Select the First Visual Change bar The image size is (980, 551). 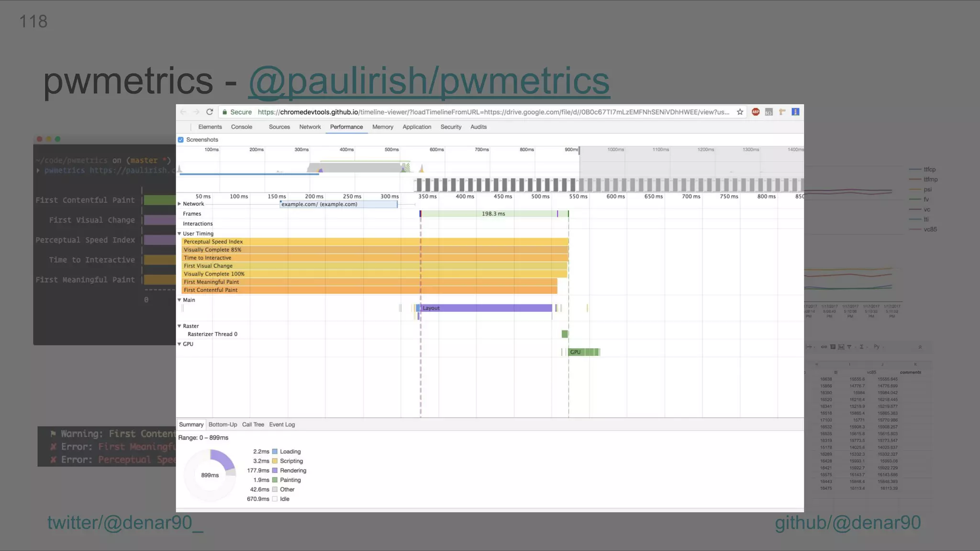375,266
